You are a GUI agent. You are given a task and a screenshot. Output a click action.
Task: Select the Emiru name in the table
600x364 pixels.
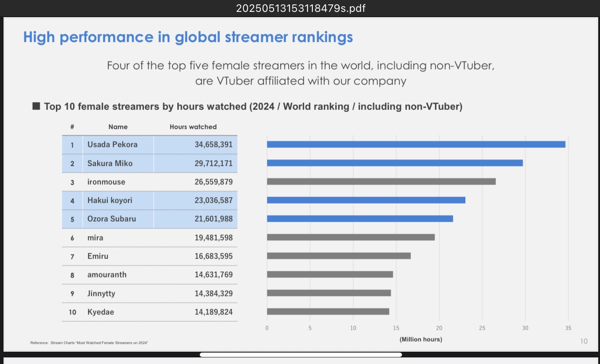(x=98, y=256)
